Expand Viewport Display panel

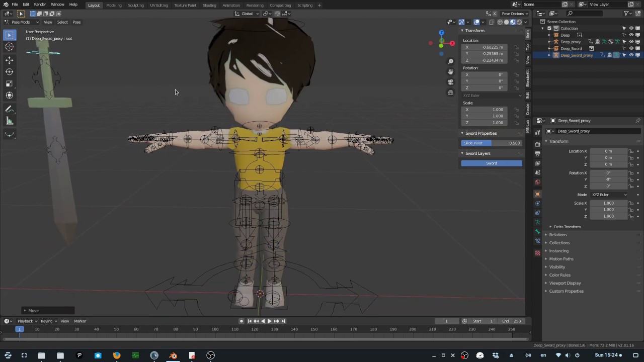point(565,283)
